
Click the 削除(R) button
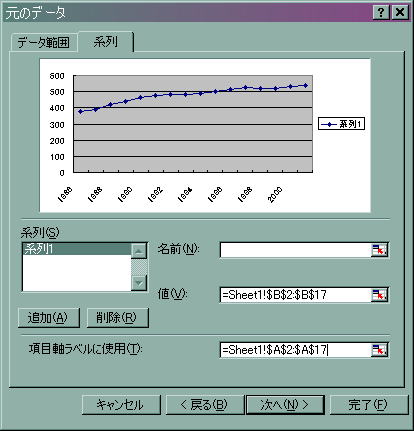click(x=117, y=318)
